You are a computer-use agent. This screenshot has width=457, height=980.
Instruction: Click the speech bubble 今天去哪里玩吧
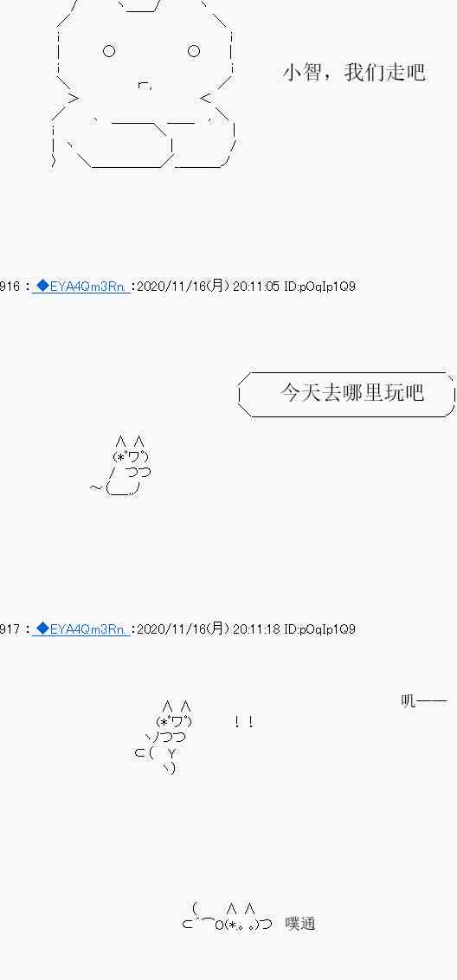click(347, 394)
